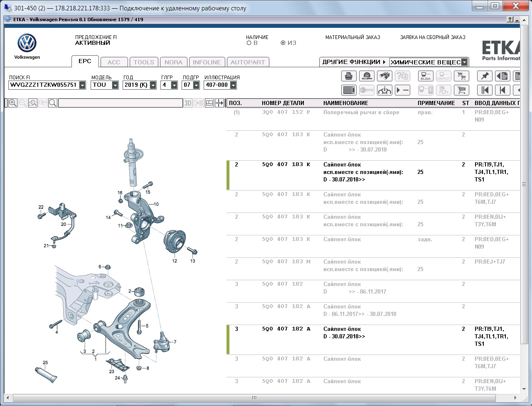This screenshot has height=406, width=532.
Task: Open the wheel and pen toolbar icon
Action: pyautogui.click(x=367, y=76)
